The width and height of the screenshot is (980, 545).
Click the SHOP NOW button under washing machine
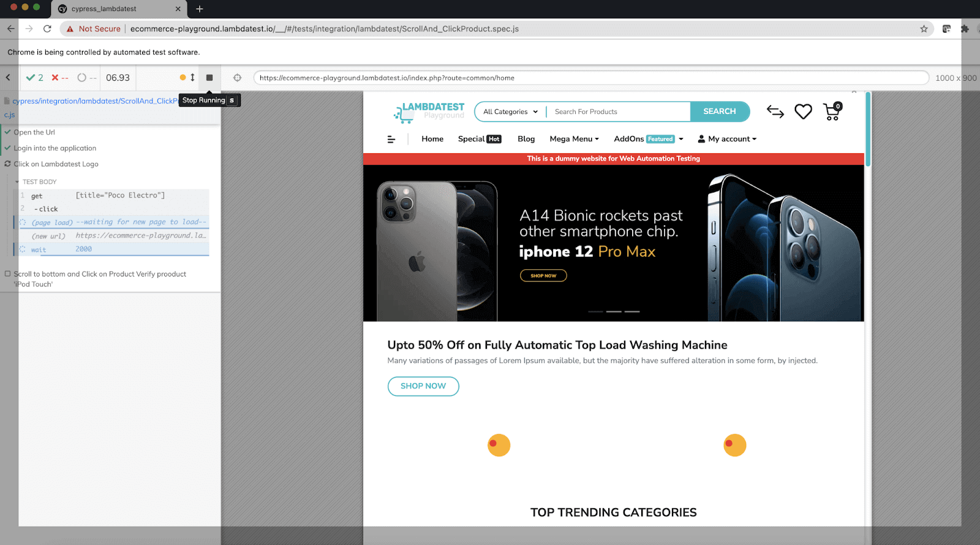[x=423, y=386]
